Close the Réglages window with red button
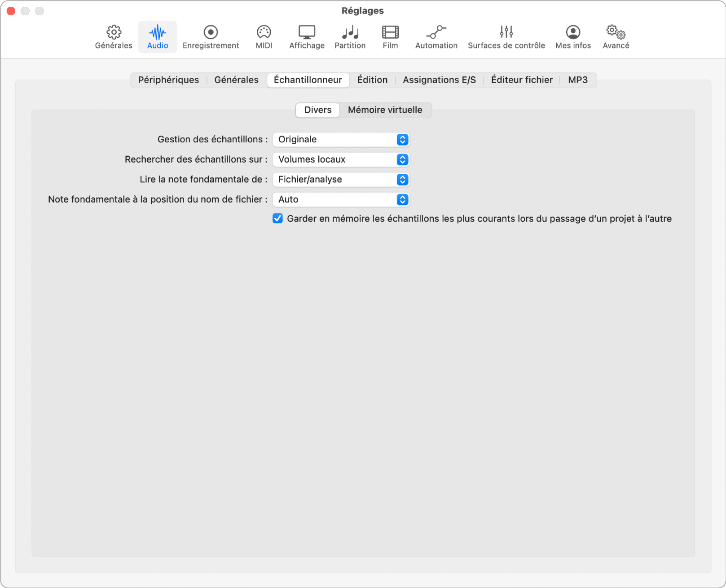Viewport: 726px width, 588px height. tap(11, 11)
